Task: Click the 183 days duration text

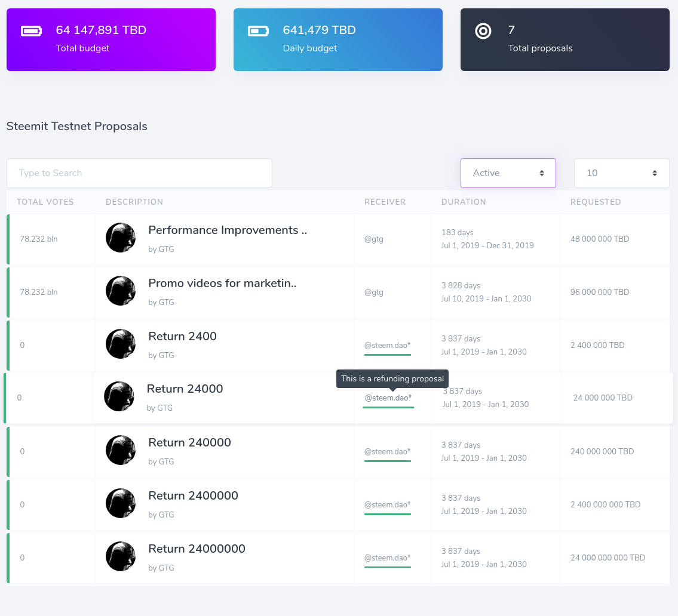Action: [458, 233]
